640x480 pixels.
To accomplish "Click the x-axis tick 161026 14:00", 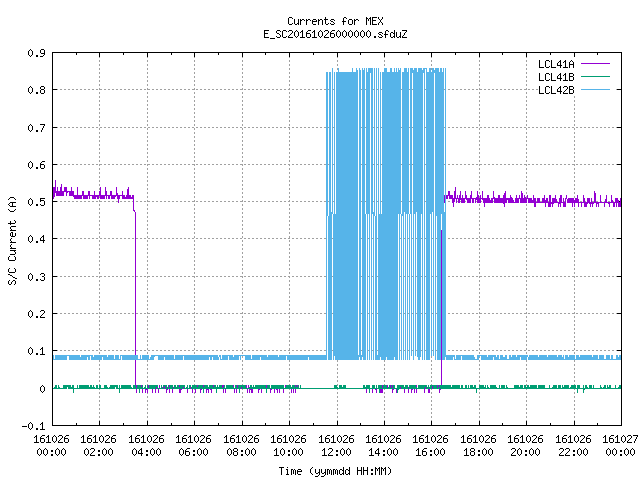I will tap(383, 446).
